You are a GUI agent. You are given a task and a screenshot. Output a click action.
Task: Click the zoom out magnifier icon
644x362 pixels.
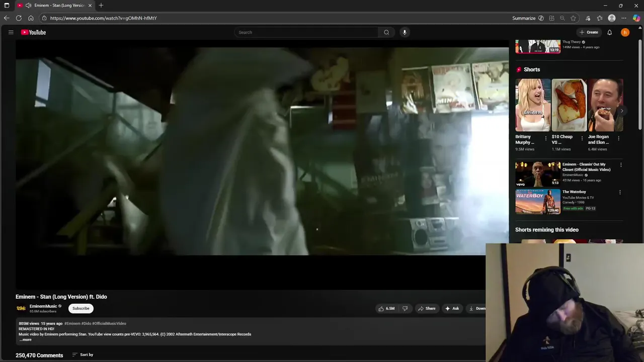[562, 18]
